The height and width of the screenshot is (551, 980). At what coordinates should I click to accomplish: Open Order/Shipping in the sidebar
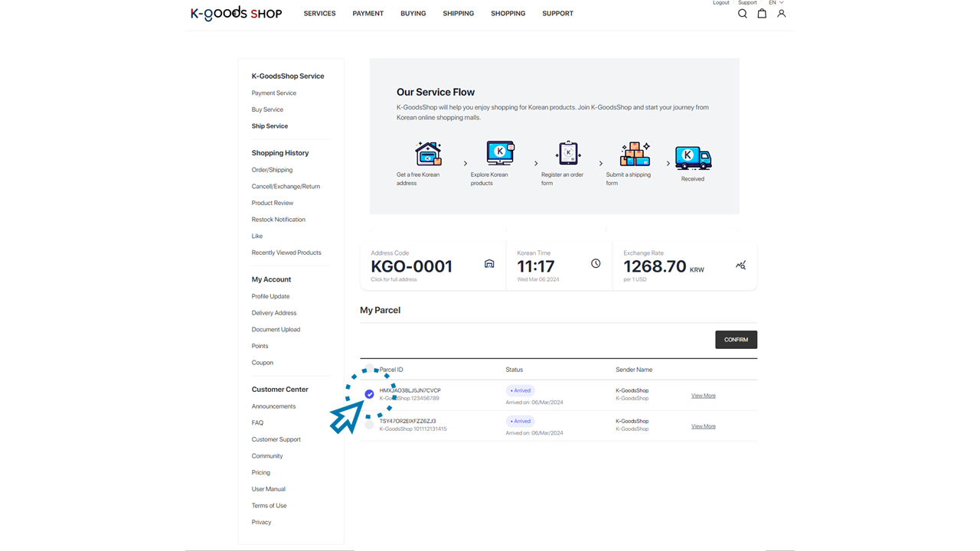tap(272, 170)
